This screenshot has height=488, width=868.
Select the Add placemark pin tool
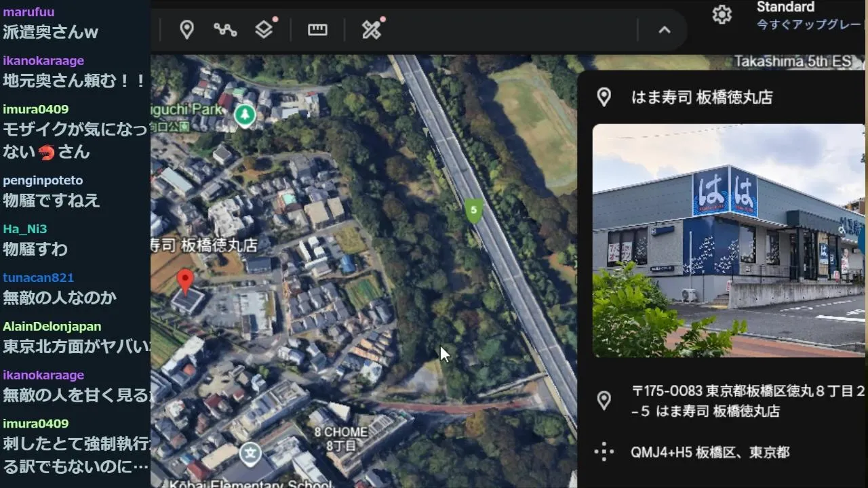[x=186, y=30]
